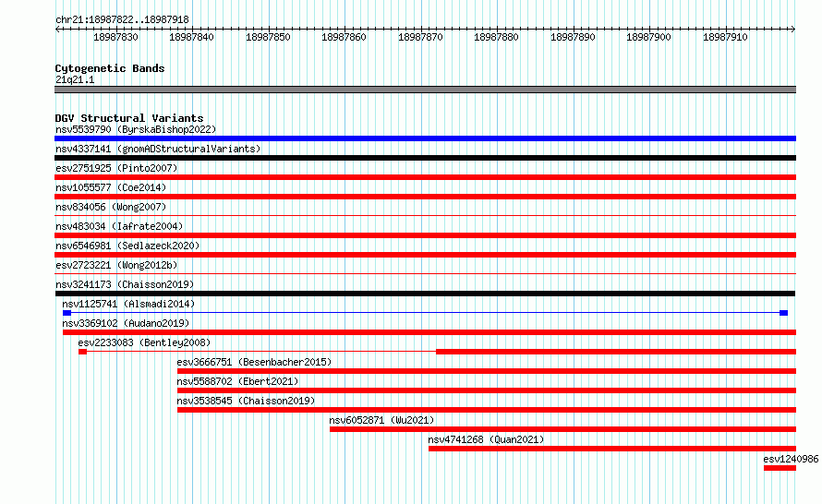Click the chr21:18987822..18987918 region label

click(122, 19)
